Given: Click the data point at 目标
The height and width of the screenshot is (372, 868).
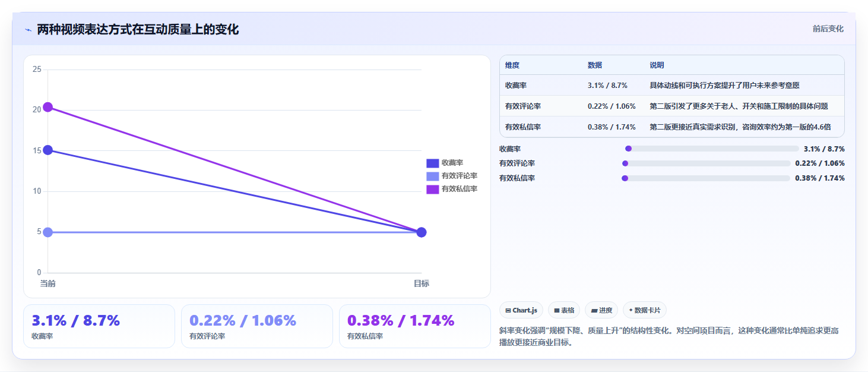Looking at the screenshot, I should pos(421,232).
